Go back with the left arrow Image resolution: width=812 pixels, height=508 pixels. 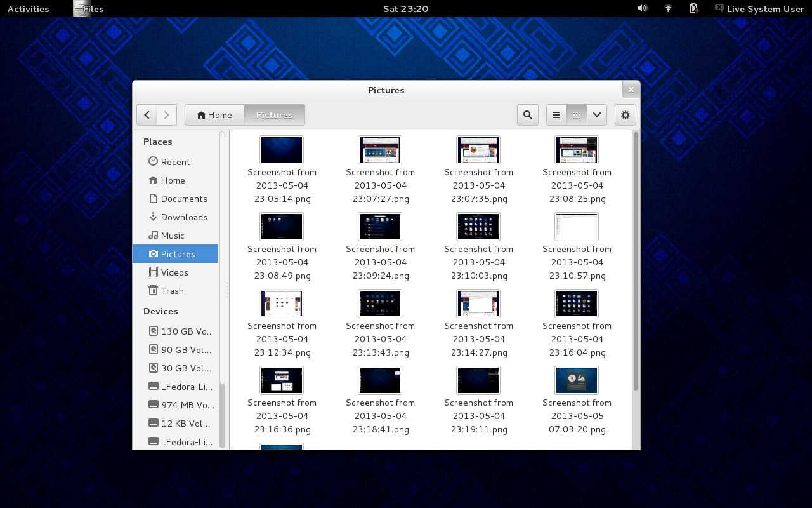coord(147,115)
